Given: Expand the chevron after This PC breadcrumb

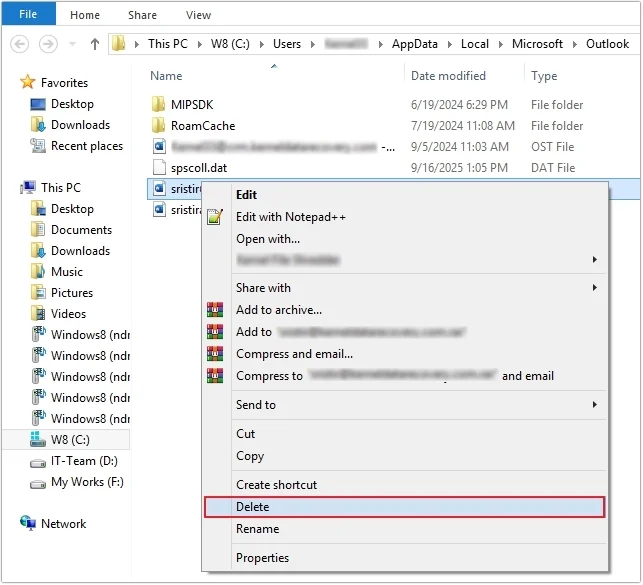Looking at the screenshot, I should tap(199, 44).
